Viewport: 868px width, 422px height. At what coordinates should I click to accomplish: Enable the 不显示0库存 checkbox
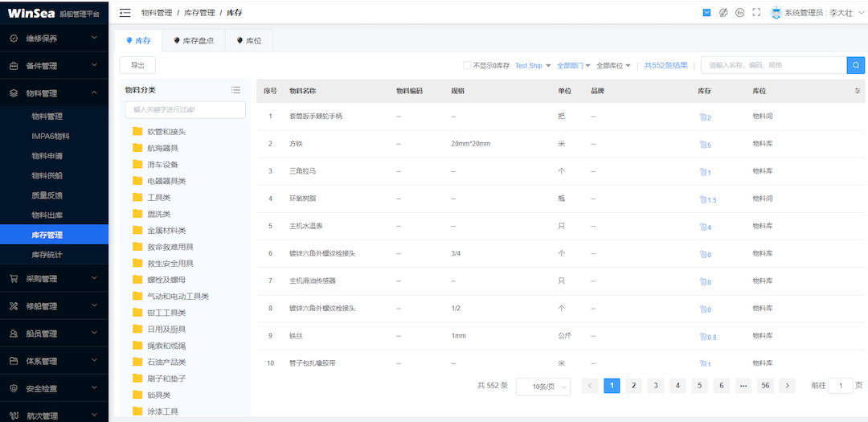point(467,65)
